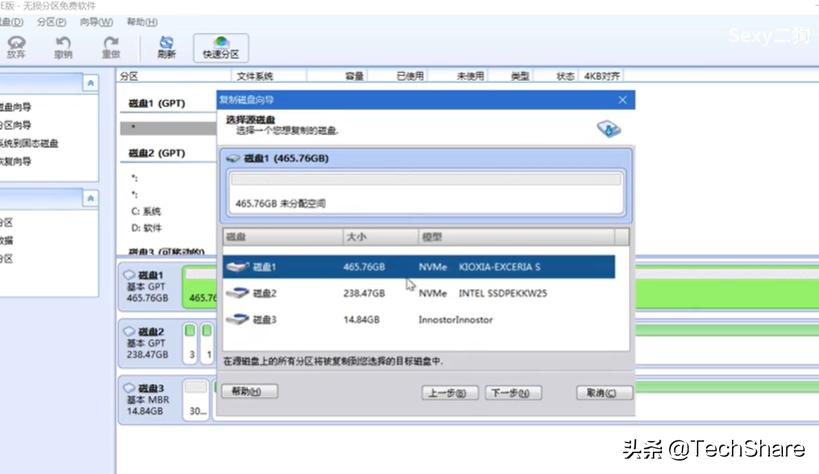
Task: Collapse the lower sidebar panel
Action: [x=90, y=199]
